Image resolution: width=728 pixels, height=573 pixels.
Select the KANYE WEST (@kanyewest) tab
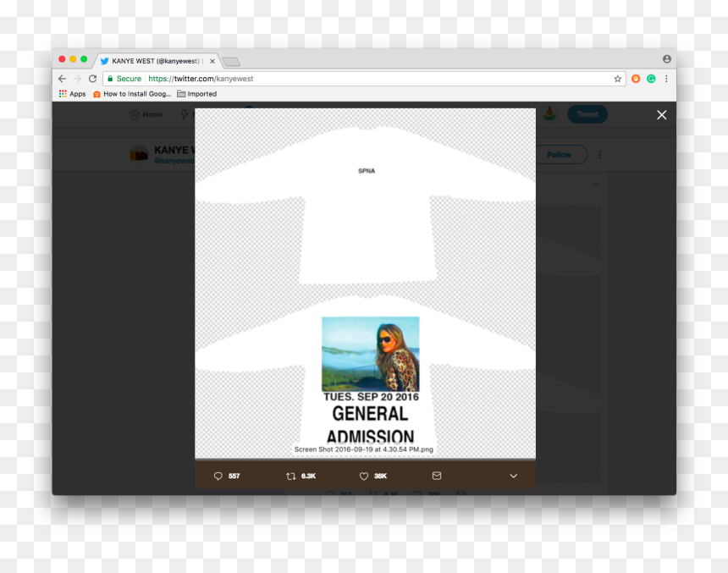156,61
